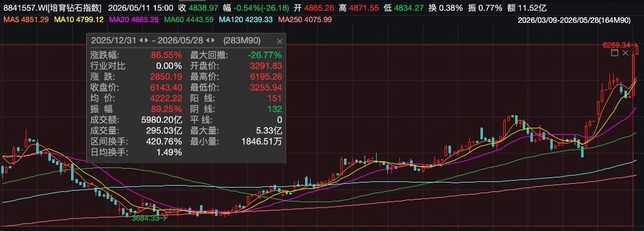644x231 pixels.
Task: Click the 收盘价 value 6143.40
Action: pos(165,87)
